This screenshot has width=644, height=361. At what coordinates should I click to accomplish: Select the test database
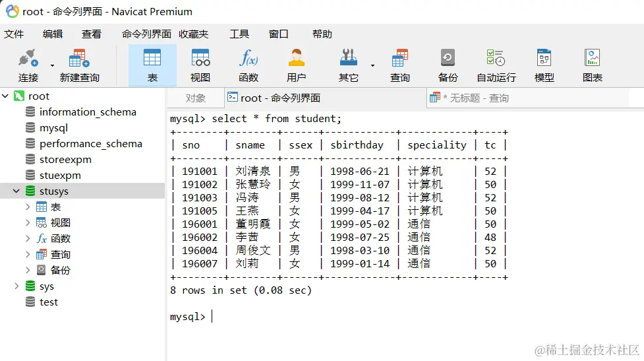coord(49,302)
